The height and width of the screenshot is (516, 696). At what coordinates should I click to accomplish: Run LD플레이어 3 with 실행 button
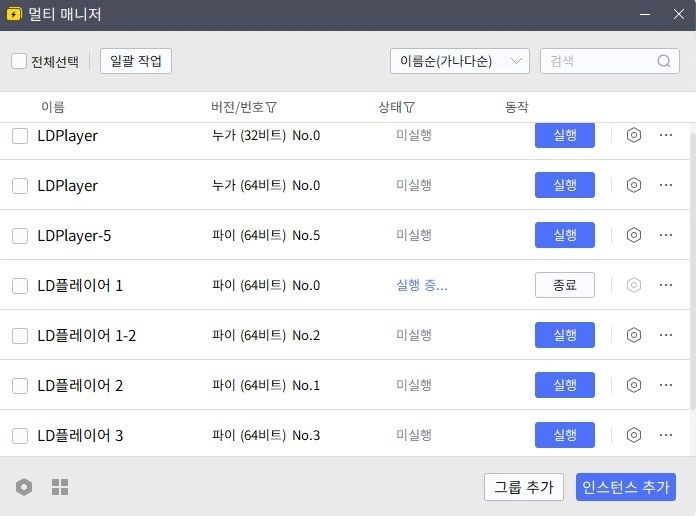(565, 435)
